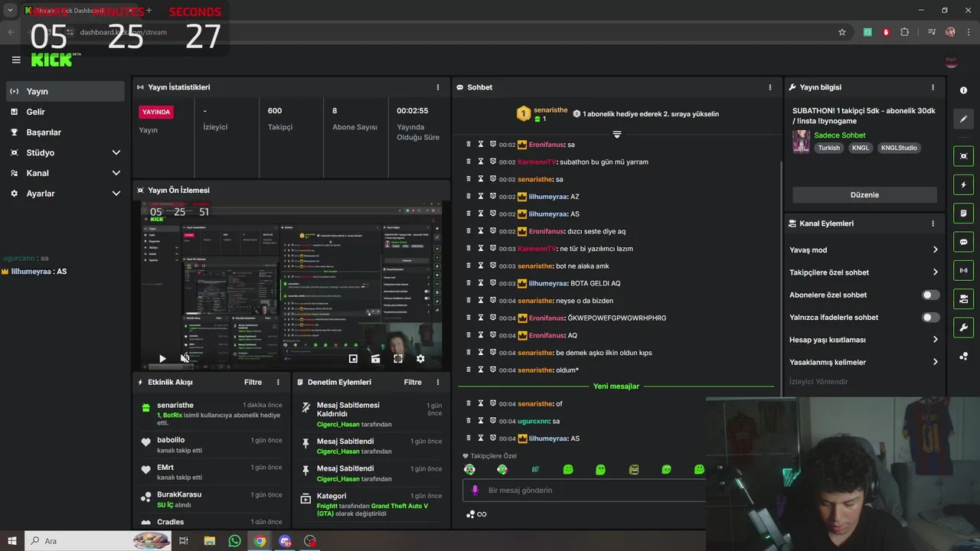This screenshot has height=551, width=980.
Task: Click the Turkish tag chip
Action: 828,148
